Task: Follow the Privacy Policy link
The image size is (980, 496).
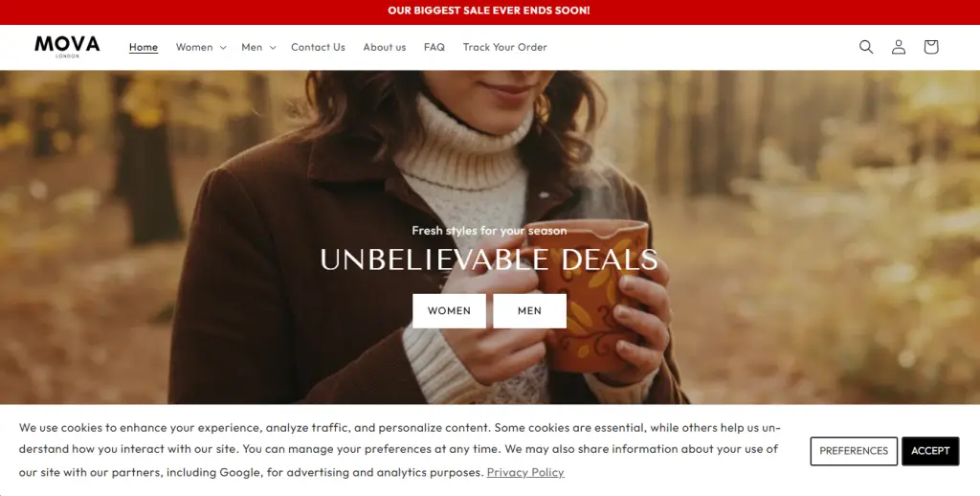Action: [525, 472]
